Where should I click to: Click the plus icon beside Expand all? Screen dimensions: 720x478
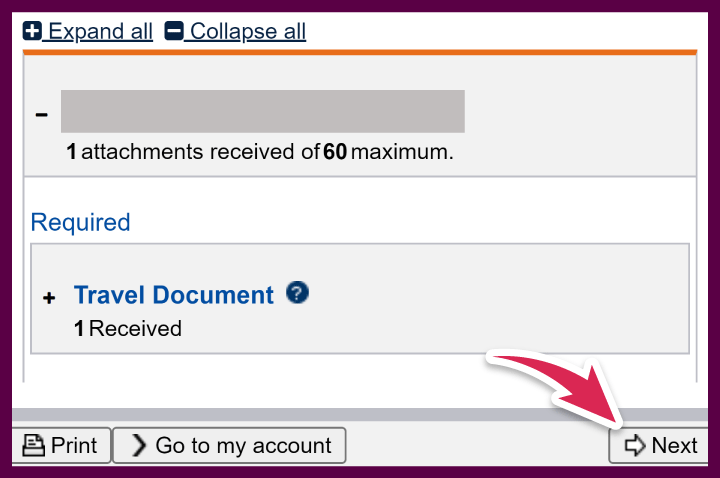tap(32, 31)
